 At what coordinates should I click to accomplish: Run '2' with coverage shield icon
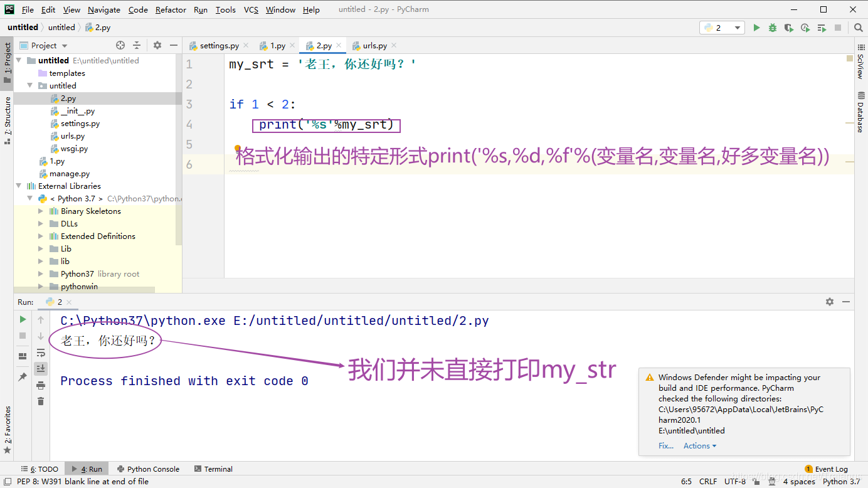point(789,28)
